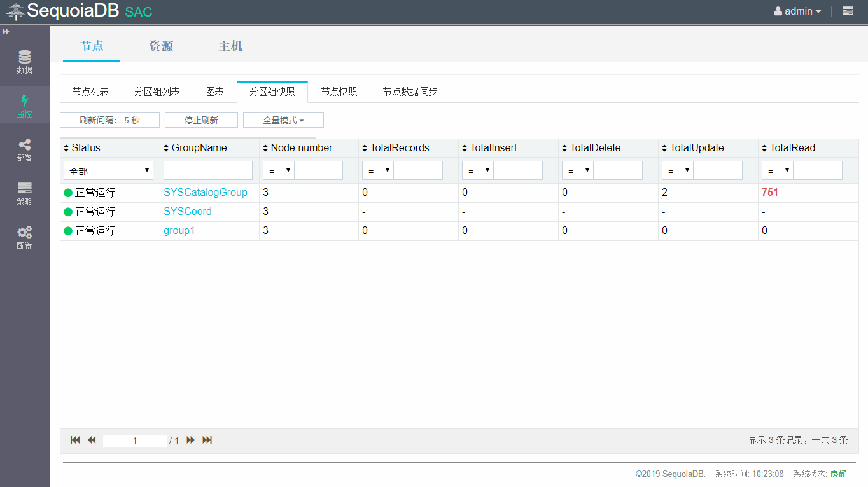Click the page number input box

point(135,441)
